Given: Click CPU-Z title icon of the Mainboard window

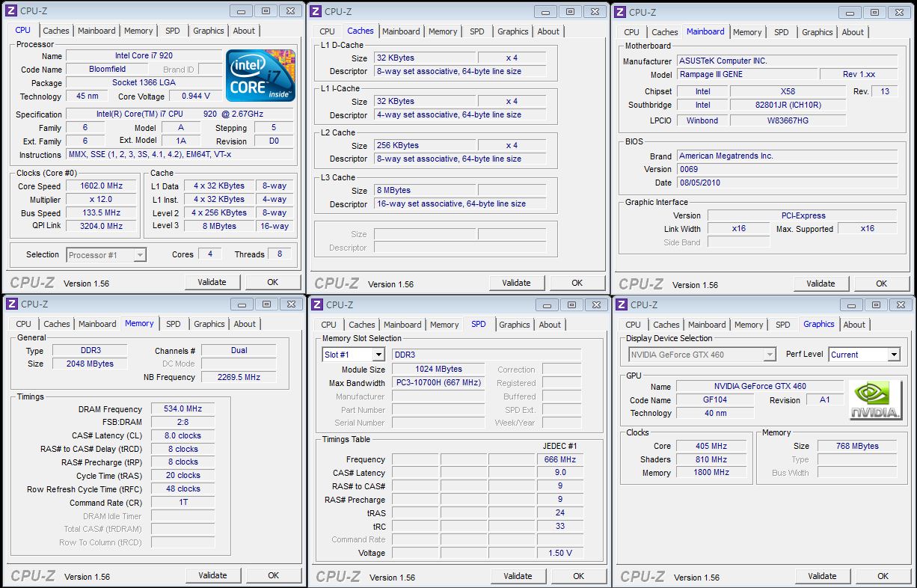Looking at the screenshot, I should click(619, 12).
